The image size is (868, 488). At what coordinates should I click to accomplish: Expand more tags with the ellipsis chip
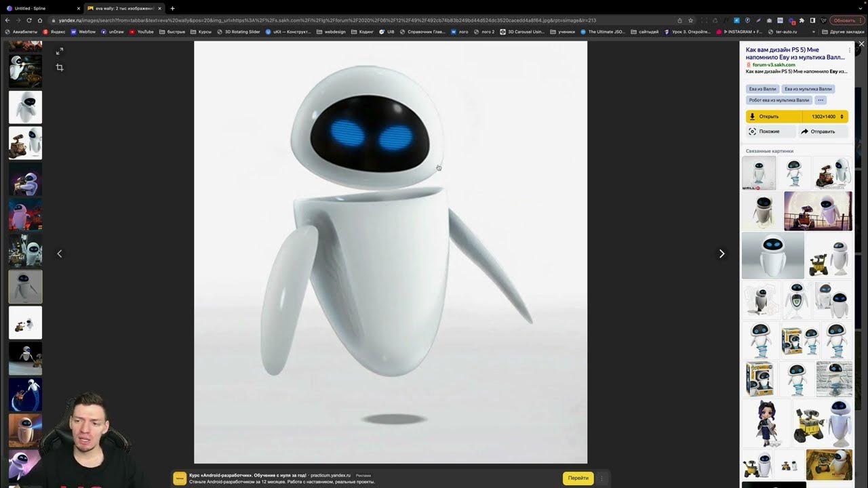(821, 100)
